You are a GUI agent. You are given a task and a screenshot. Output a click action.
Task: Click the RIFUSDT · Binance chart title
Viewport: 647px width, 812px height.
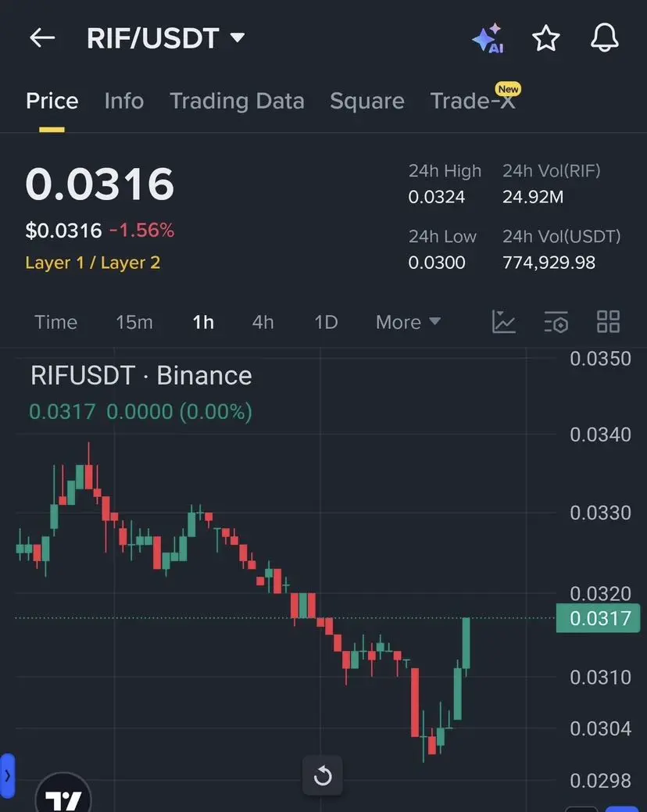click(141, 375)
